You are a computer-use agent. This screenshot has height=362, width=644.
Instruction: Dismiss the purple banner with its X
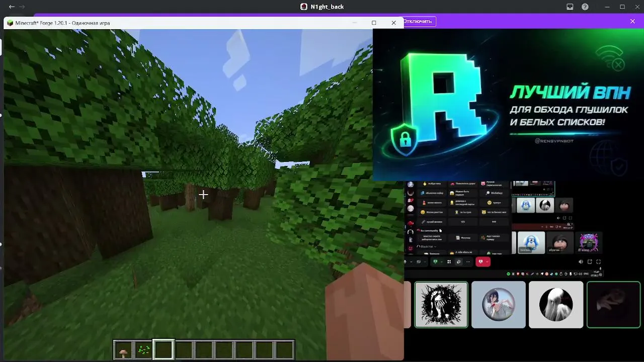pos(632,21)
